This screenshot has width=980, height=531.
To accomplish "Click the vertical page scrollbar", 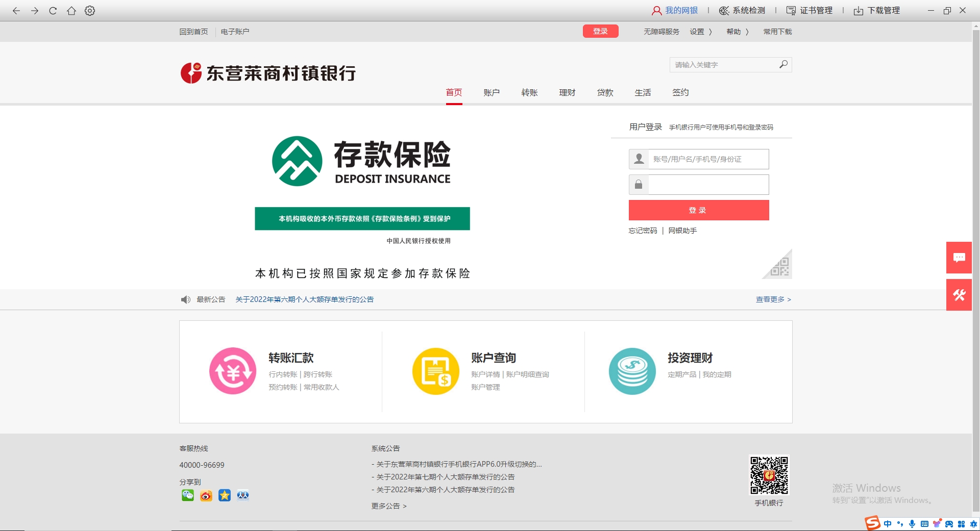I will (x=976, y=270).
